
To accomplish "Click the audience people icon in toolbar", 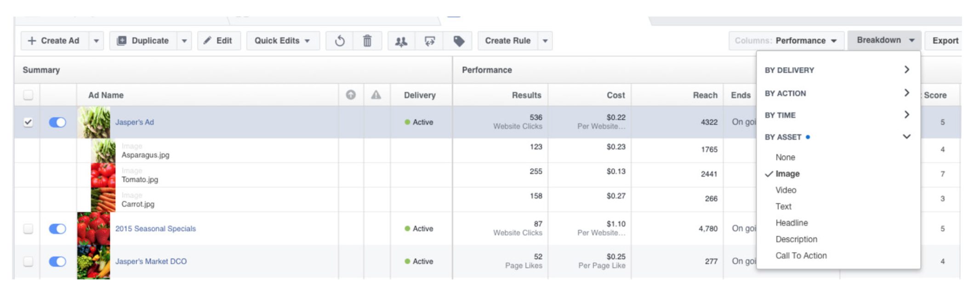I will click(x=401, y=41).
